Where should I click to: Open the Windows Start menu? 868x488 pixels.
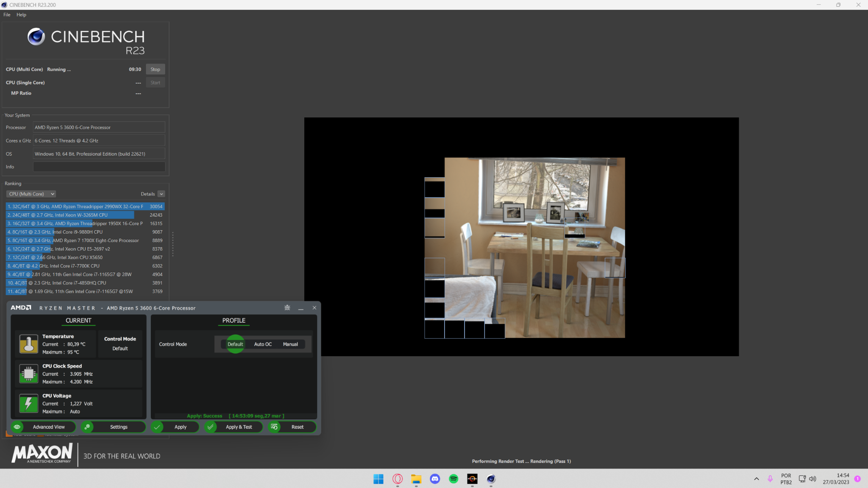[378, 479]
